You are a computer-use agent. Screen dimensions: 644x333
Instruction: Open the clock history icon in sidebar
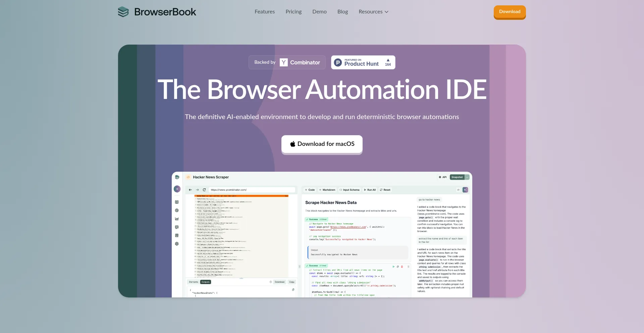tap(177, 211)
